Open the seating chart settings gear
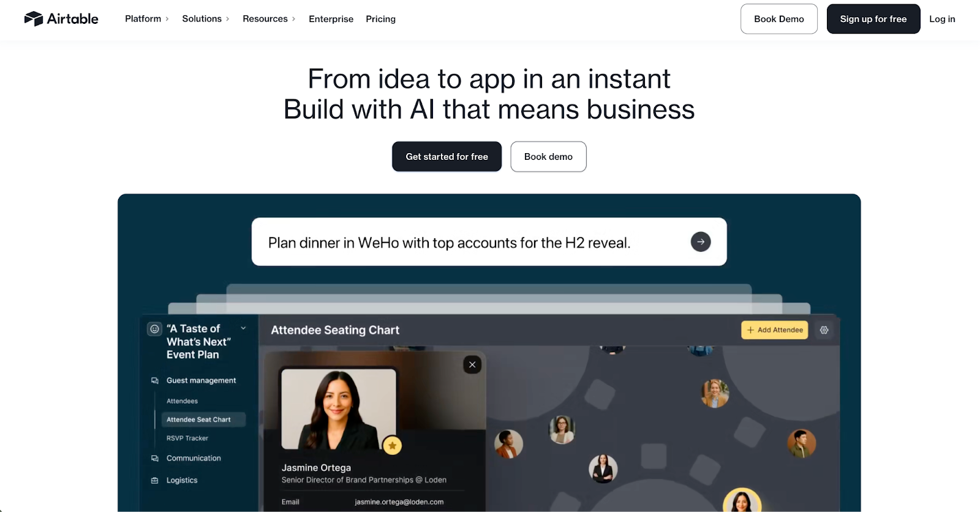 click(824, 330)
